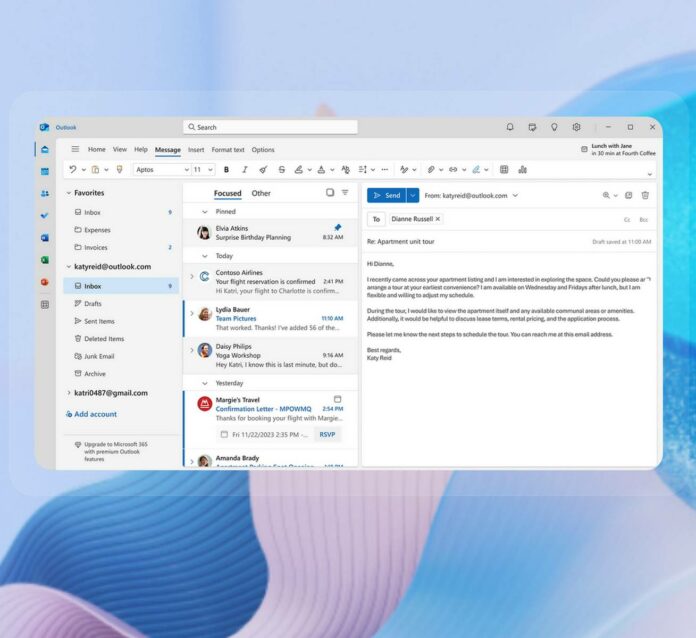Click the Paste clipboard icon
The width and height of the screenshot is (696, 638).
tap(95, 169)
